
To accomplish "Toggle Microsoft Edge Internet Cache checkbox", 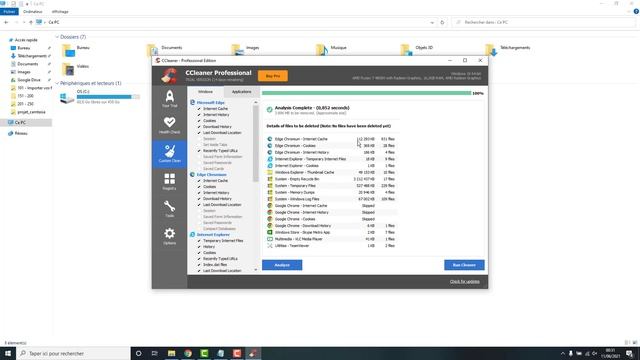I will pos(199,109).
